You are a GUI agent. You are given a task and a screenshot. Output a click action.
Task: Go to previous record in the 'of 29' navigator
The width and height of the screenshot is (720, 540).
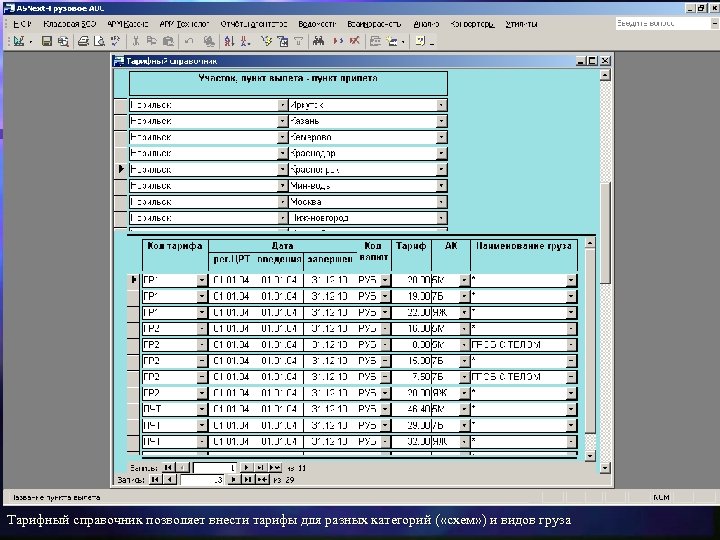pos(170,480)
